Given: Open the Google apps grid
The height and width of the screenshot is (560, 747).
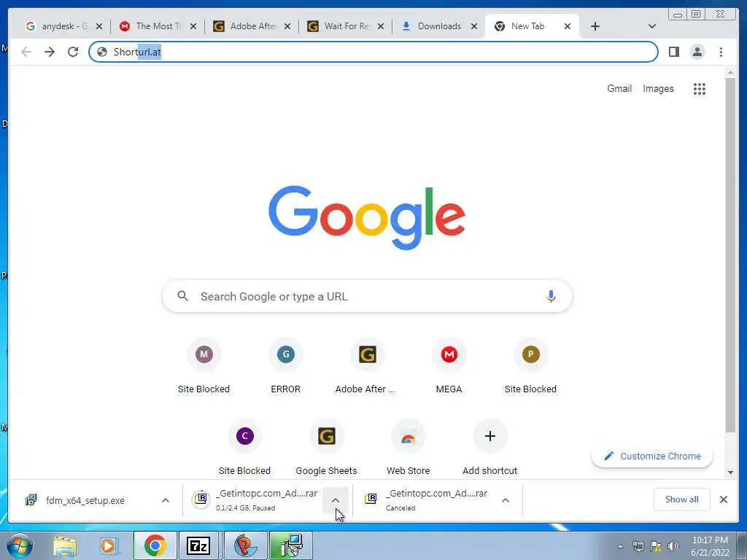Looking at the screenshot, I should coord(700,88).
